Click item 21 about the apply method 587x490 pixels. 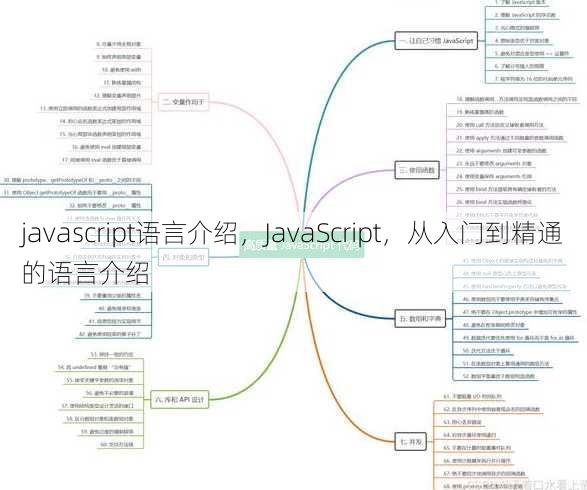pos(510,138)
